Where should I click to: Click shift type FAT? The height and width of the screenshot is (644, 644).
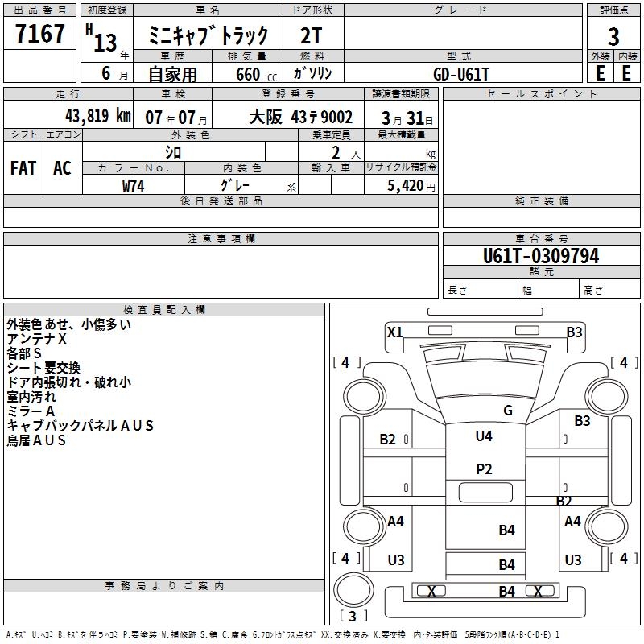(23, 168)
